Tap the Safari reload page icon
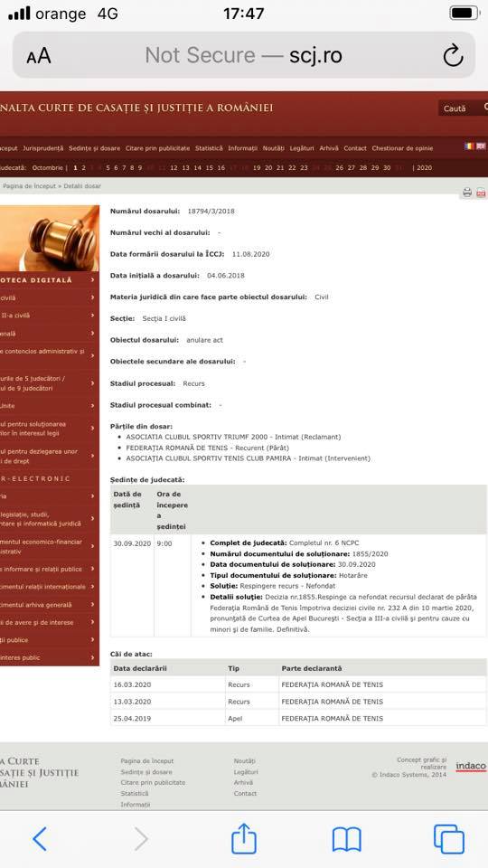Viewport: 488px width, 868px height. pyautogui.click(x=453, y=55)
